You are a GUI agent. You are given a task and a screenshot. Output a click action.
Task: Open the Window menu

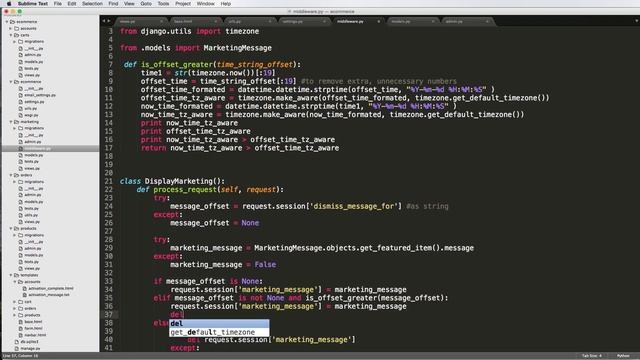point(205,4)
